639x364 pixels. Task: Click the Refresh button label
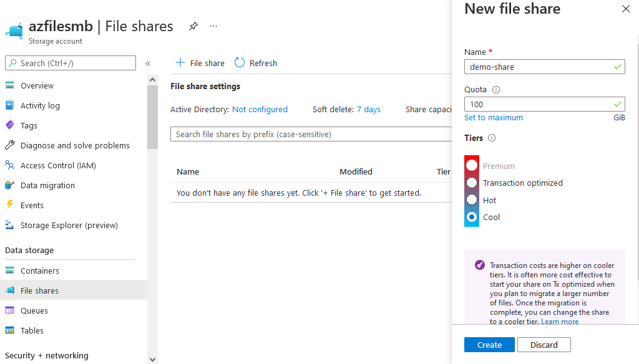(x=263, y=63)
